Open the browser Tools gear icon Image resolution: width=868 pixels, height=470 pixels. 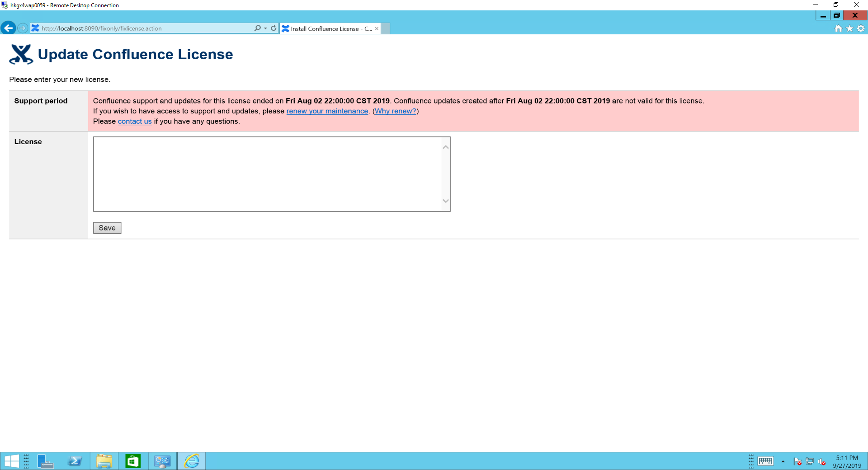click(x=861, y=28)
